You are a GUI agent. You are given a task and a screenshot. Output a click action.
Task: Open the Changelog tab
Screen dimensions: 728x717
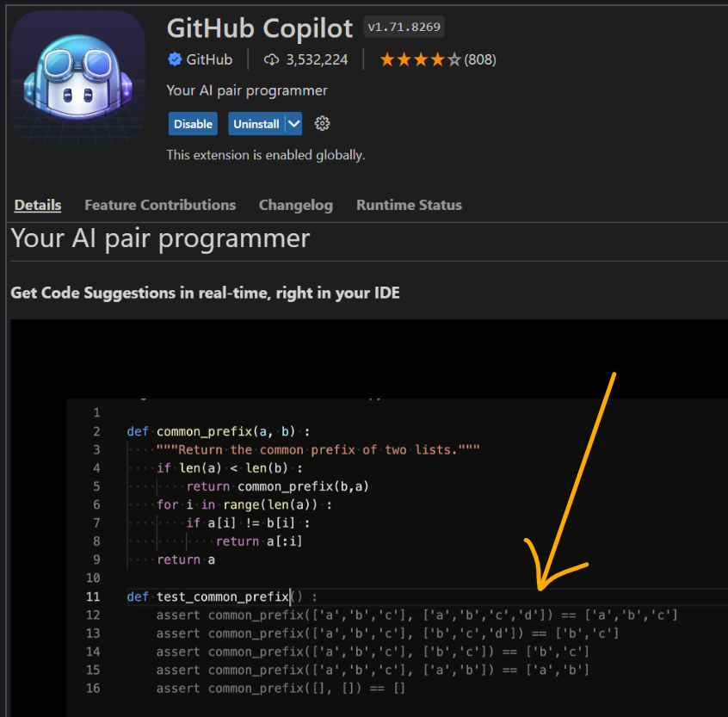(x=296, y=205)
